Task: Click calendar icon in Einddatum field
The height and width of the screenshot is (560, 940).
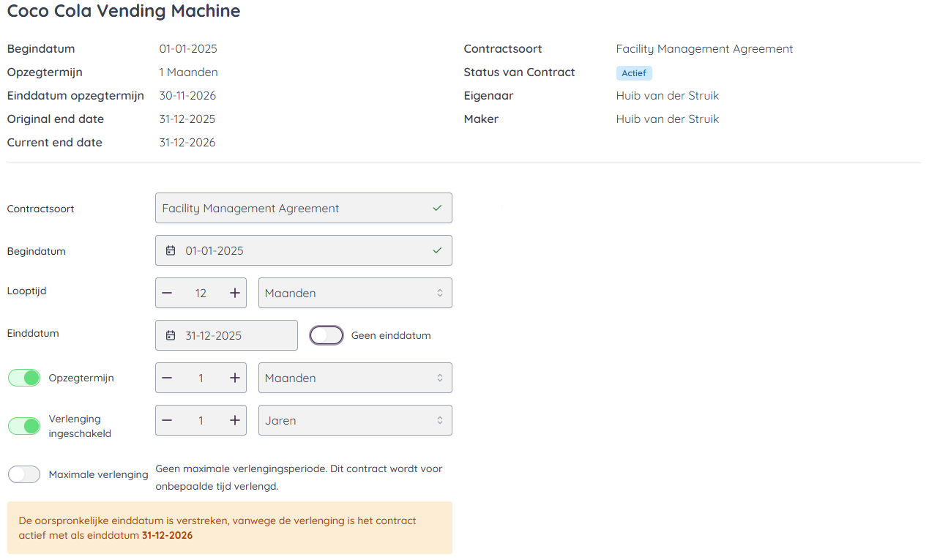Action: tap(171, 335)
